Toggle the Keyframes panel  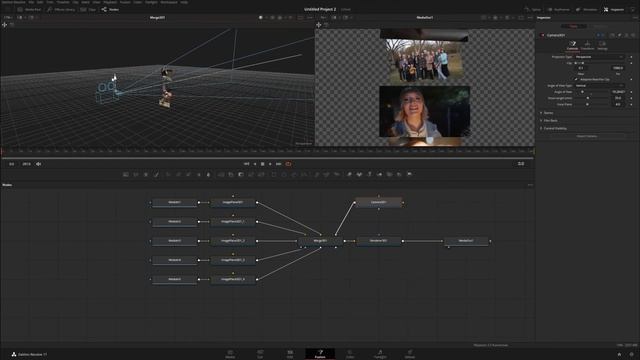click(x=559, y=9)
